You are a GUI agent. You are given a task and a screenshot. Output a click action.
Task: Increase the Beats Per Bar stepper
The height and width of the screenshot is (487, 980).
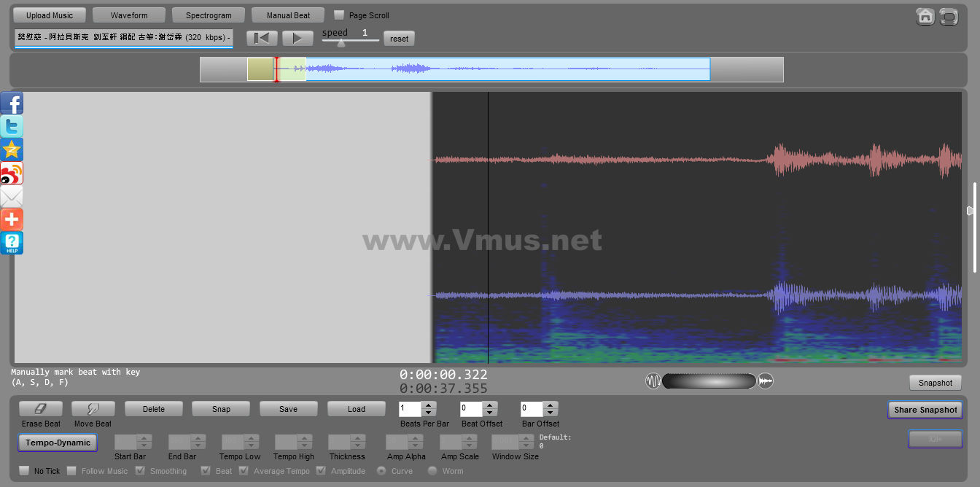click(x=429, y=405)
